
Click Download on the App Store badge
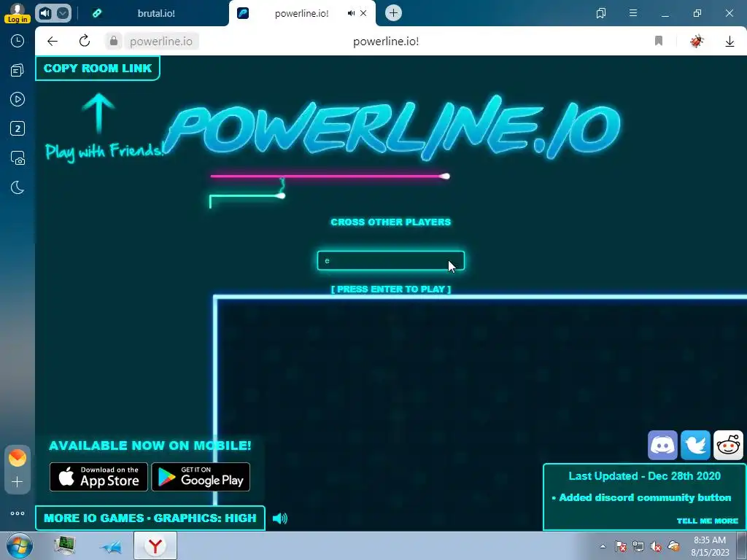[x=98, y=477]
